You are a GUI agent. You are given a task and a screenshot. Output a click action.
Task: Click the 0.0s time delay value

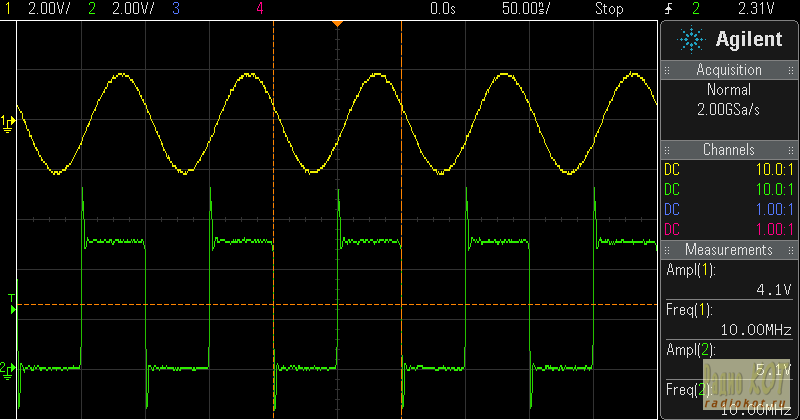point(442,9)
